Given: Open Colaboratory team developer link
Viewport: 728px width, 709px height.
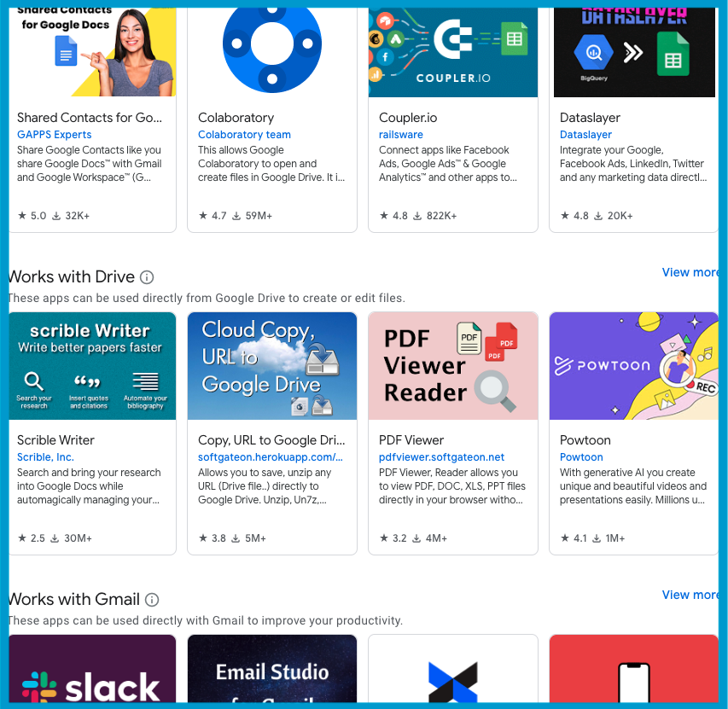Looking at the screenshot, I should (244, 135).
